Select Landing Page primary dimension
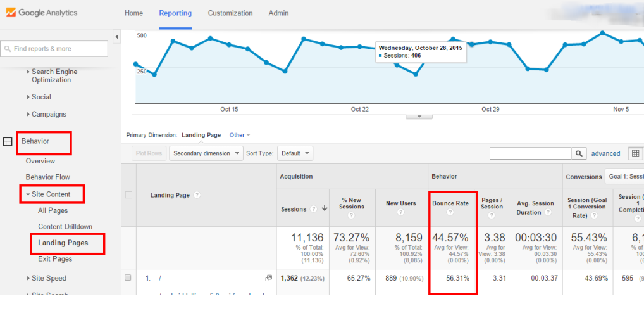The image size is (644, 325). coord(201,135)
